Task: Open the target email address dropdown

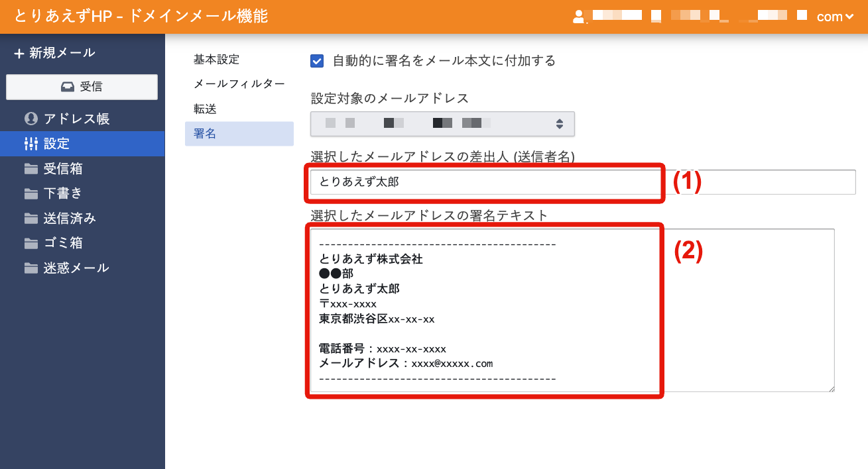Action: 442,124
